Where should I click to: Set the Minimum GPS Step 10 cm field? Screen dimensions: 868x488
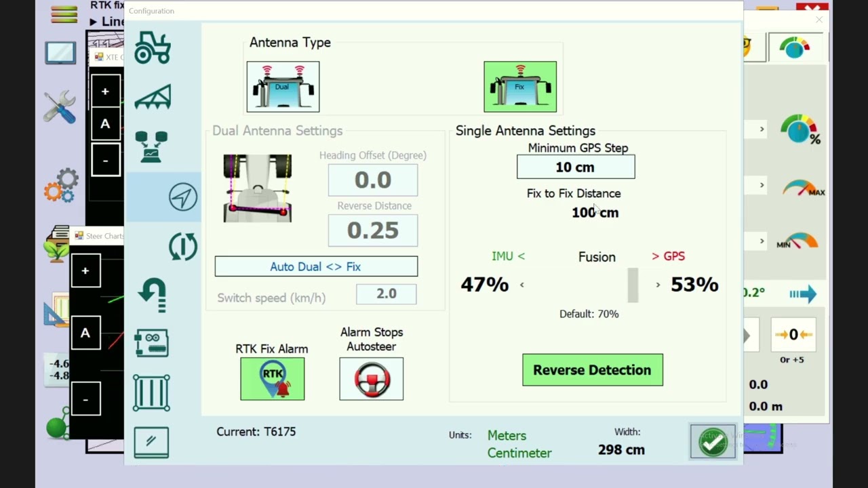point(576,167)
